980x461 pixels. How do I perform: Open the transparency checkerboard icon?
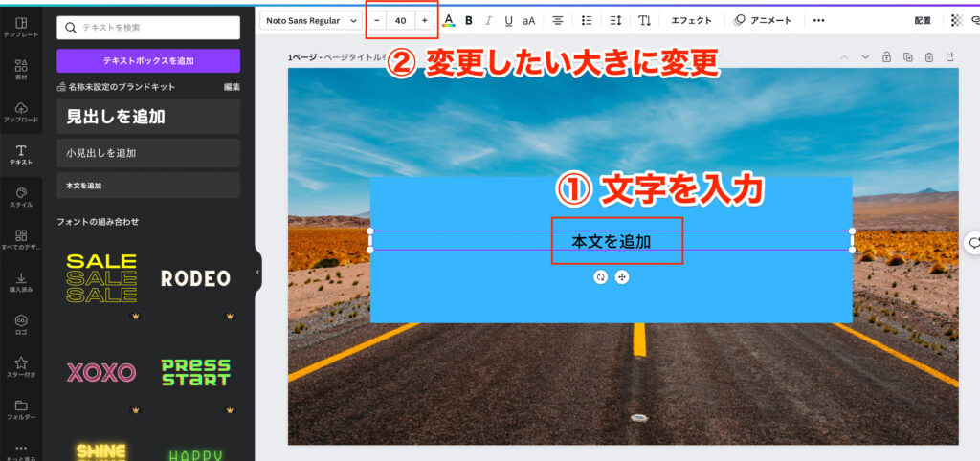[957, 21]
